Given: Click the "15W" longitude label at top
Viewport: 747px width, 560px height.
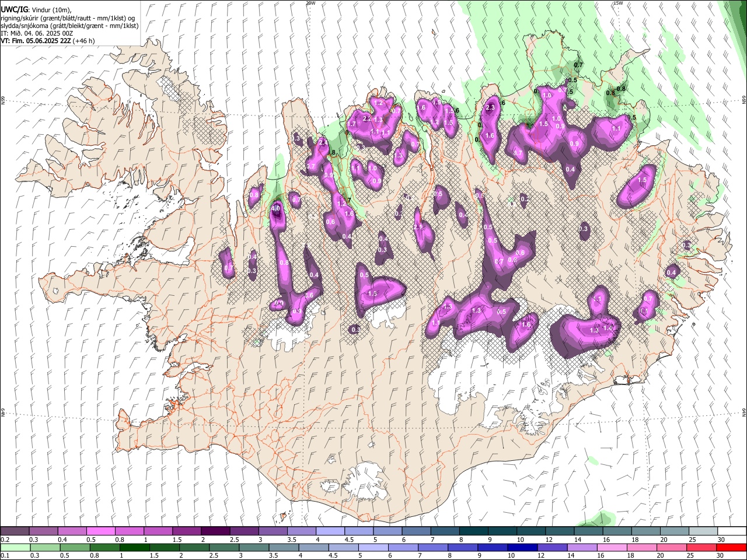Looking at the screenshot, I should [x=618, y=3].
